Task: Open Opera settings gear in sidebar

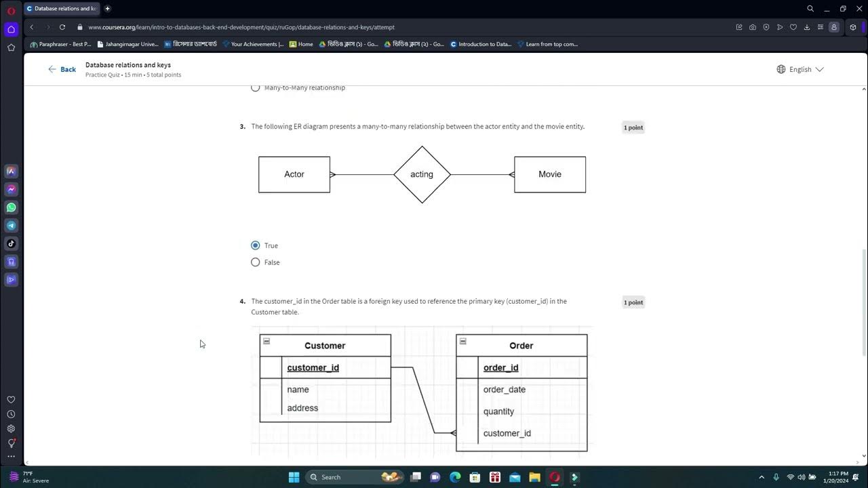Action: [11, 428]
